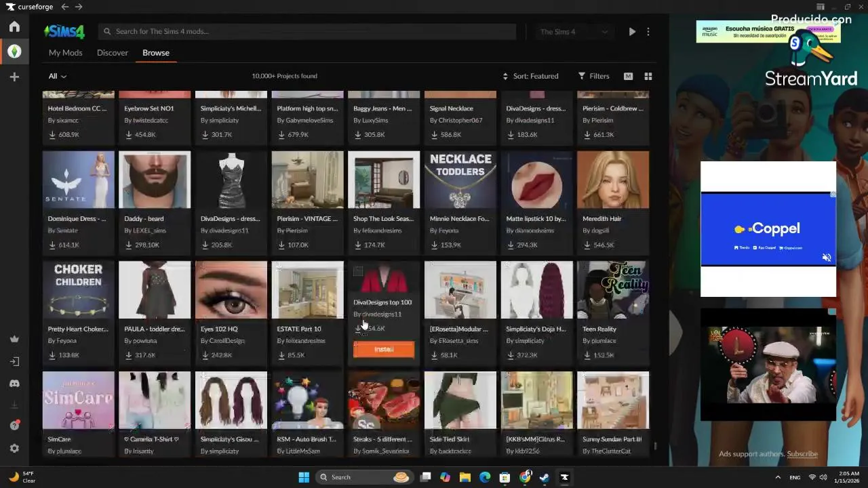Open the Windows Start button
Image resolution: width=868 pixels, height=488 pixels.
pyautogui.click(x=304, y=477)
